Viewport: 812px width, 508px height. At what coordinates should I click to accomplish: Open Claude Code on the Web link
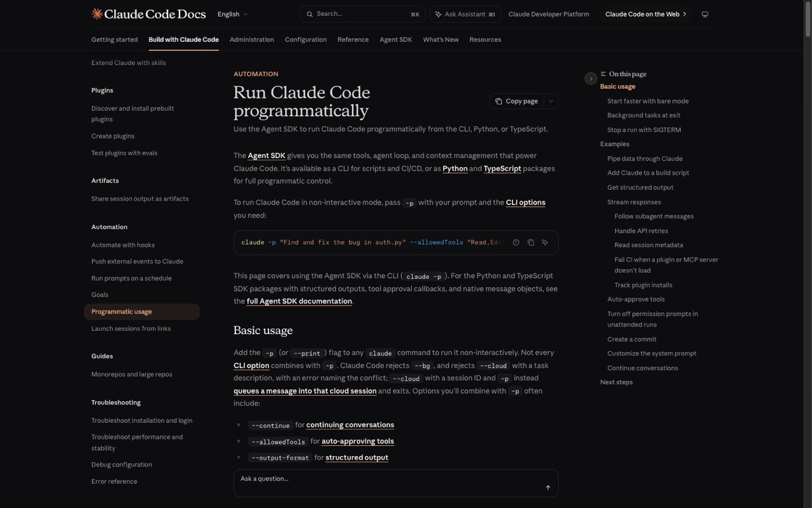pos(646,14)
